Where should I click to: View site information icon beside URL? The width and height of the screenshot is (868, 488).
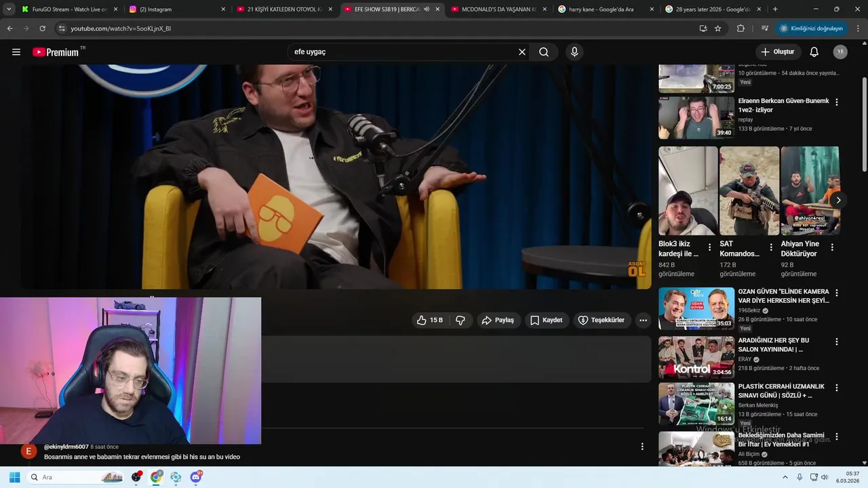[62, 28]
